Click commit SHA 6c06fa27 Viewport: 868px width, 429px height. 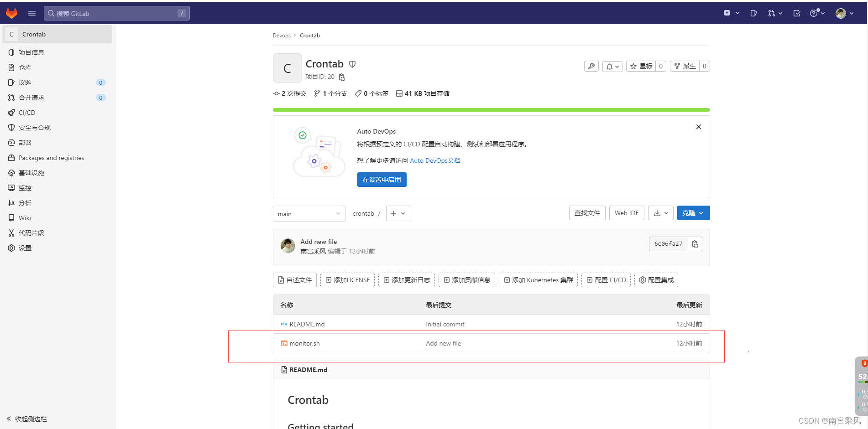point(668,244)
